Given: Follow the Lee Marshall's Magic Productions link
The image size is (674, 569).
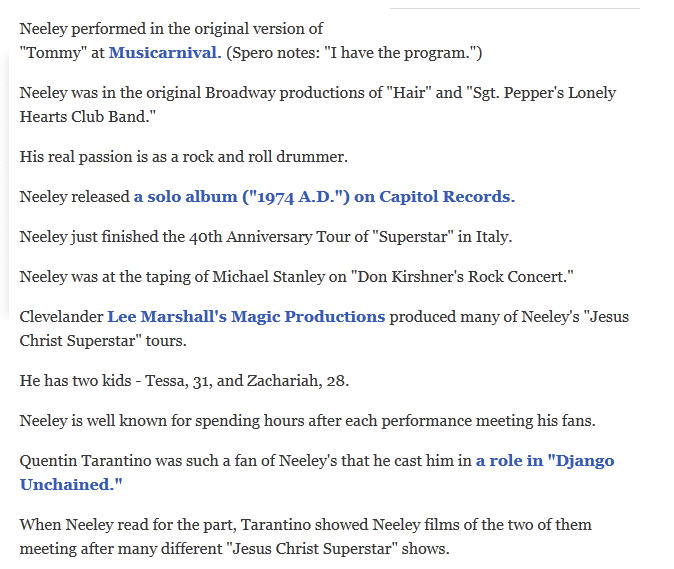Looking at the screenshot, I should (246, 317).
